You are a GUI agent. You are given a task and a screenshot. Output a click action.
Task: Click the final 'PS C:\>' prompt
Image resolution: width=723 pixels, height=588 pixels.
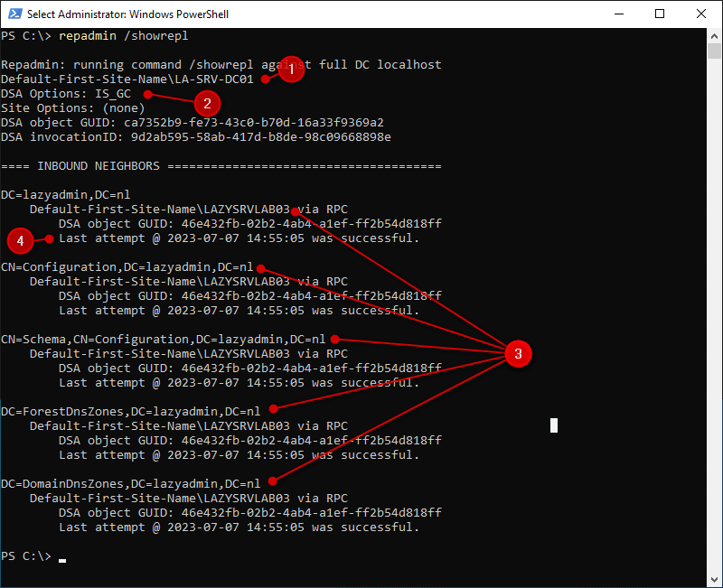pos(26,556)
